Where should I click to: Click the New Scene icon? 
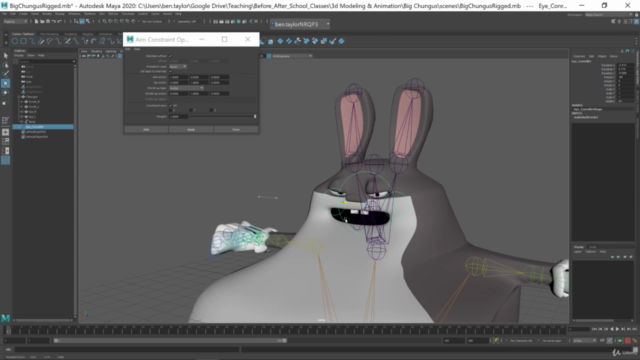(x=36, y=21)
